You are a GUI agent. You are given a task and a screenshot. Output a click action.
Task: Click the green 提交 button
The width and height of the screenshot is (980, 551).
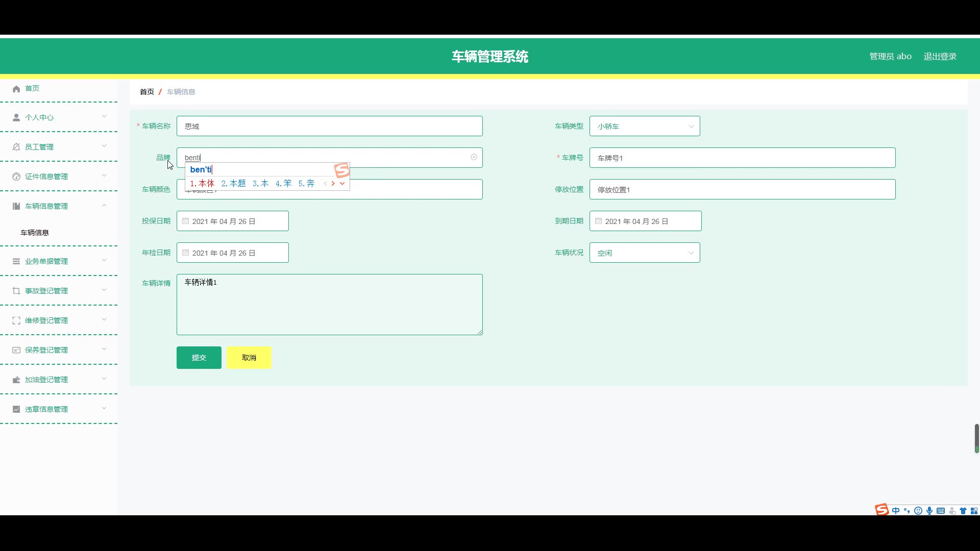coord(199,358)
